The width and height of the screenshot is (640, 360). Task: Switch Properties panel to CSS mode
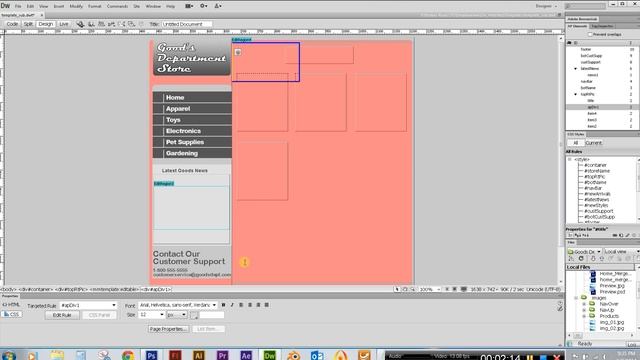point(11,314)
